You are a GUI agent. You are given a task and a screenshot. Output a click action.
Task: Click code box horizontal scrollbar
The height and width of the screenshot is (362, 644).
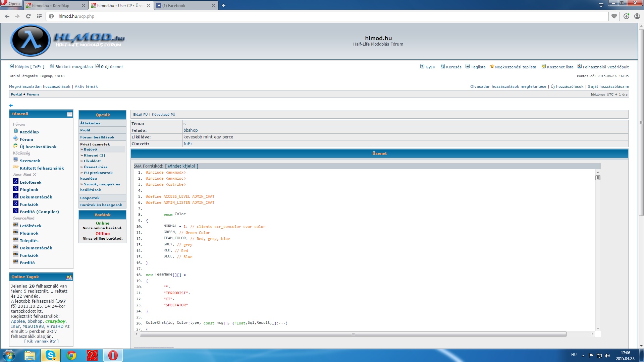(353, 334)
